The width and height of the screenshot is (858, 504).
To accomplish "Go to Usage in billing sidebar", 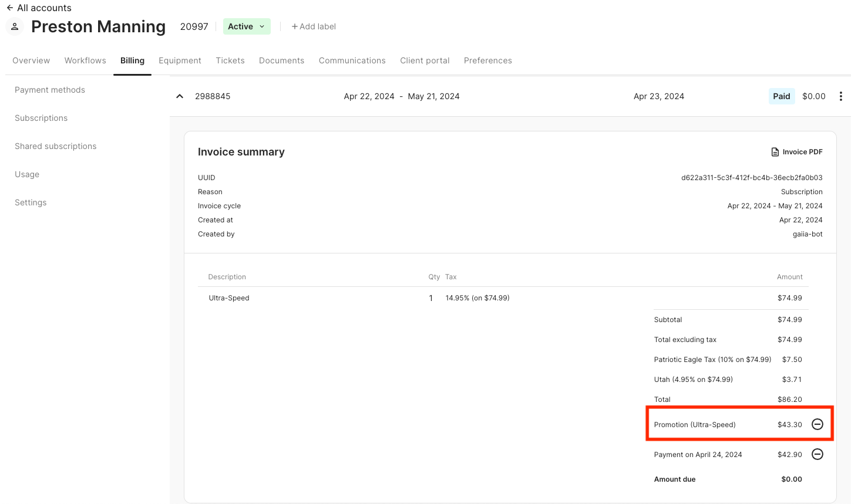I will (x=27, y=174).
